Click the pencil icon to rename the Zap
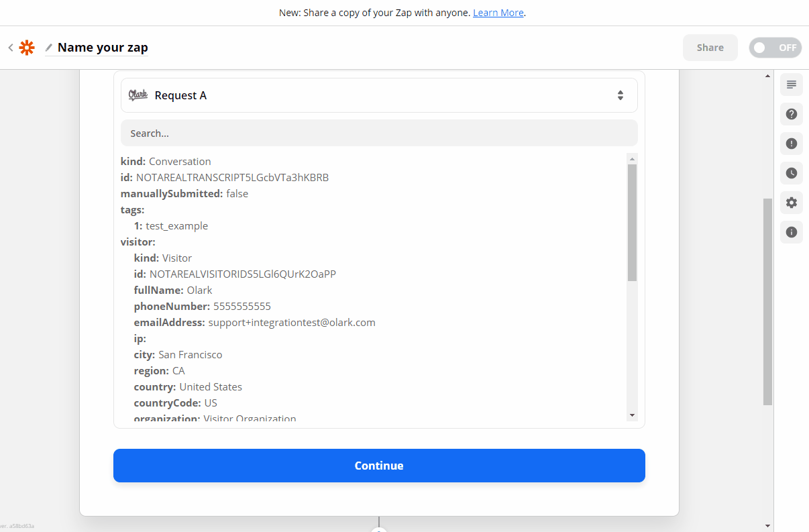Image resolution: width=809 pixels, height=532 pixels. point(48,48)
